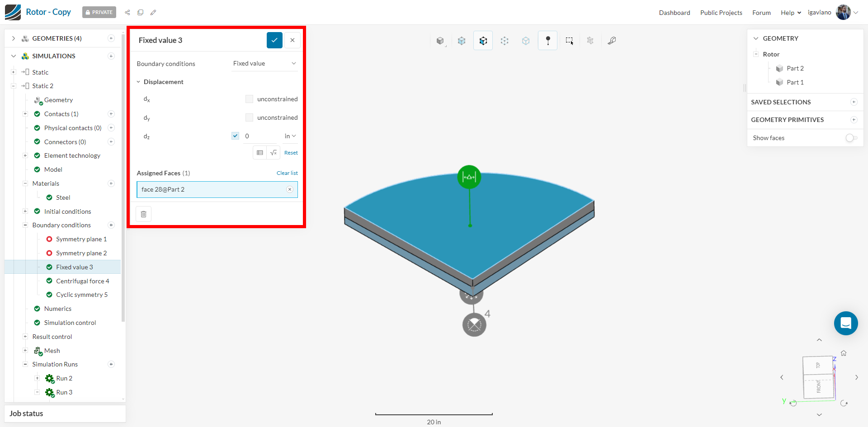The image size is (868, 427).
Task: Click the TOP face of orientation cube
Action: pos(818,365)
